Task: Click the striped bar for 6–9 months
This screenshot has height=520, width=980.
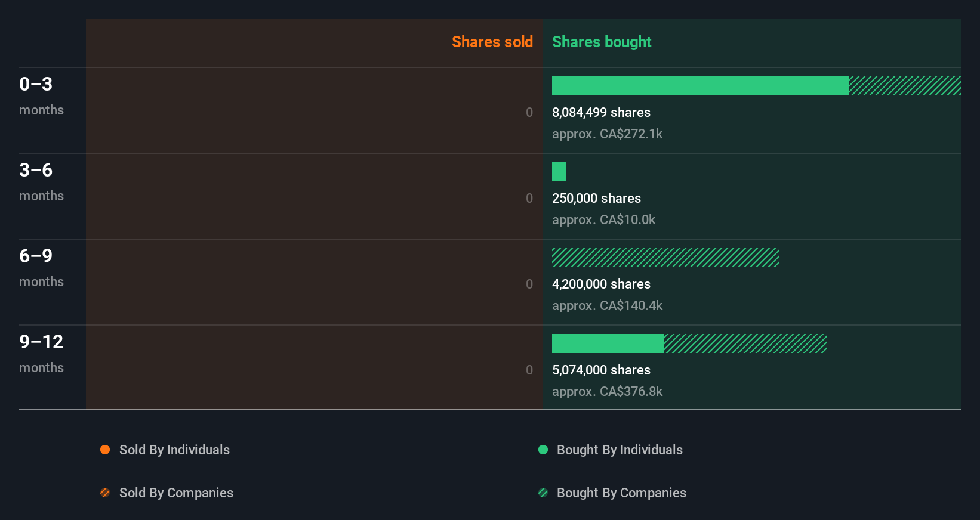Action: pyautogui.click(x=665, y=258)
